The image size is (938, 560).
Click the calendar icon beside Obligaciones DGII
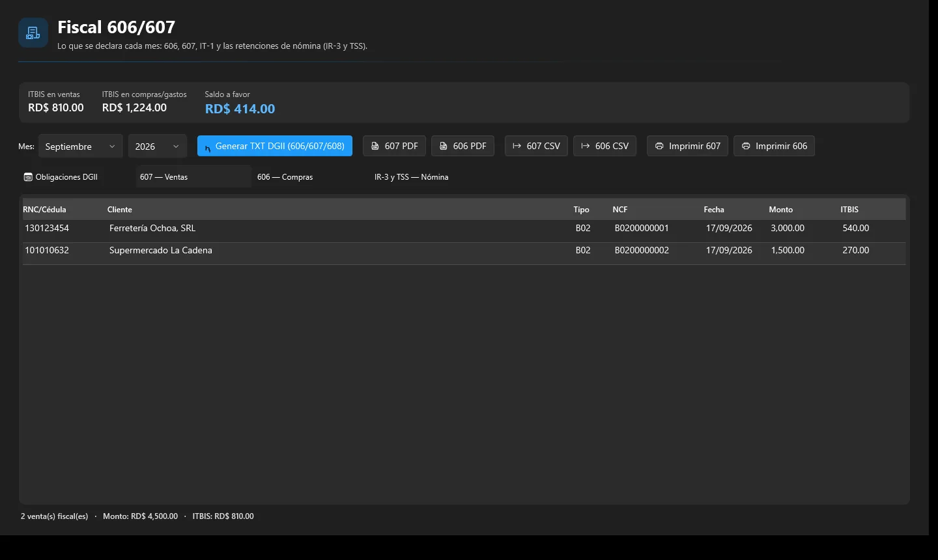point(28,177)
